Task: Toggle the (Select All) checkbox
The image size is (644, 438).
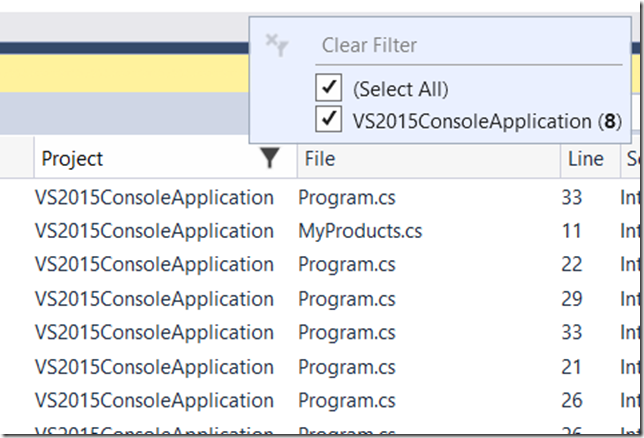Action: (329, 89)
